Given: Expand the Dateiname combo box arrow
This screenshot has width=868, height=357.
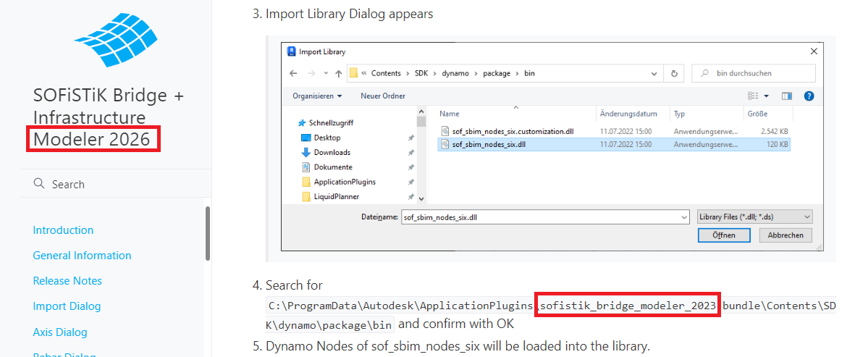Looking at the screenshot, I should 683,217.
